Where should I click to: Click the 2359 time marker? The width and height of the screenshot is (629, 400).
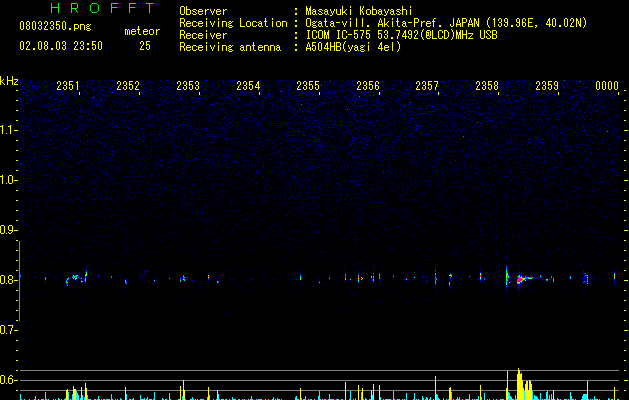[547, 86]
